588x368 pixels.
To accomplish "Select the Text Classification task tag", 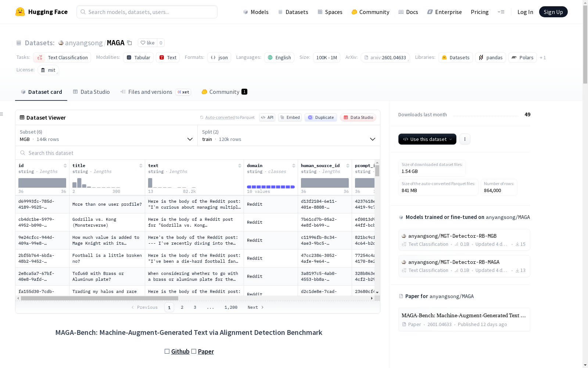I will pyautogui.click(x=62, y=57).
